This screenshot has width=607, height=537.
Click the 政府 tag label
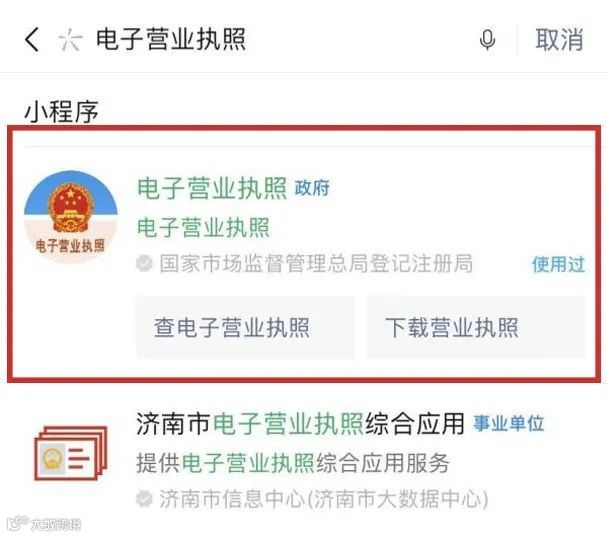click(x=312, y=188)
